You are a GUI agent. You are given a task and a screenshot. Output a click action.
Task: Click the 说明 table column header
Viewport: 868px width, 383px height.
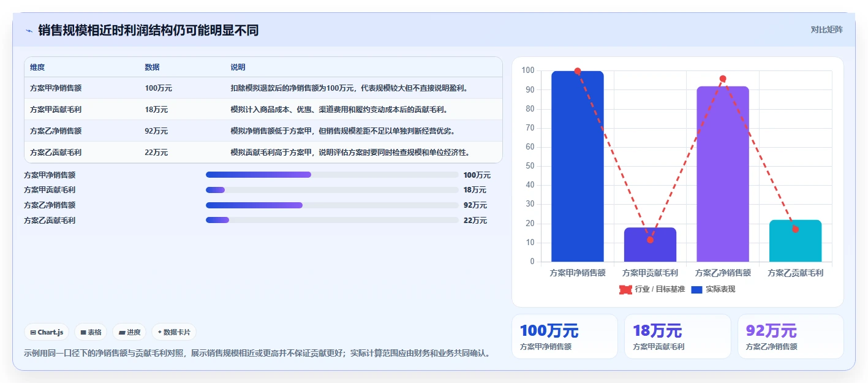click(238, 67)
